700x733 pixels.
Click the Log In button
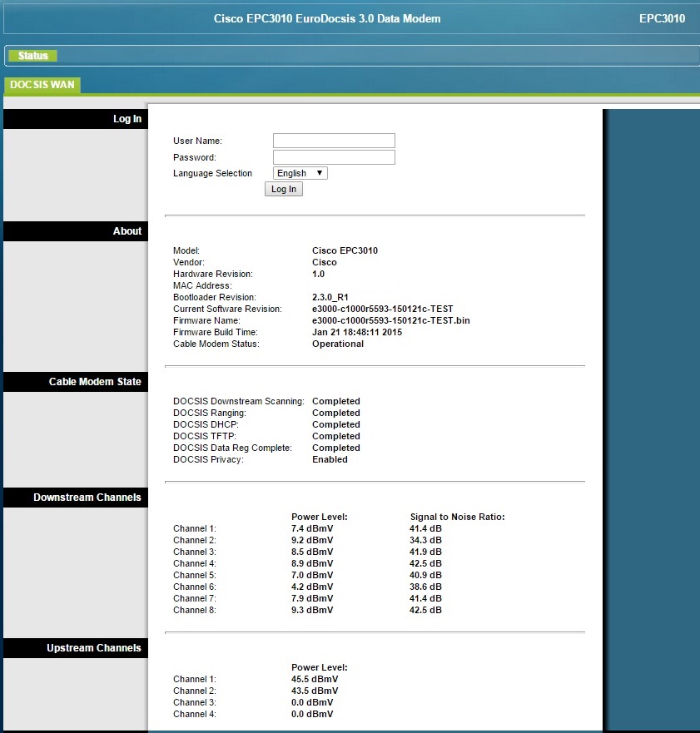[284, 189]
